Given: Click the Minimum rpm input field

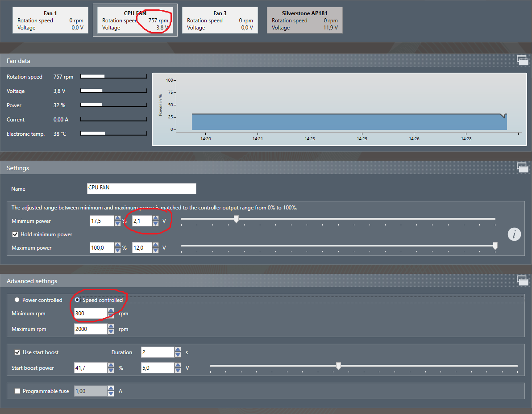Looking at the screenshot, I should pyautogui.click(x=91, y=314).
